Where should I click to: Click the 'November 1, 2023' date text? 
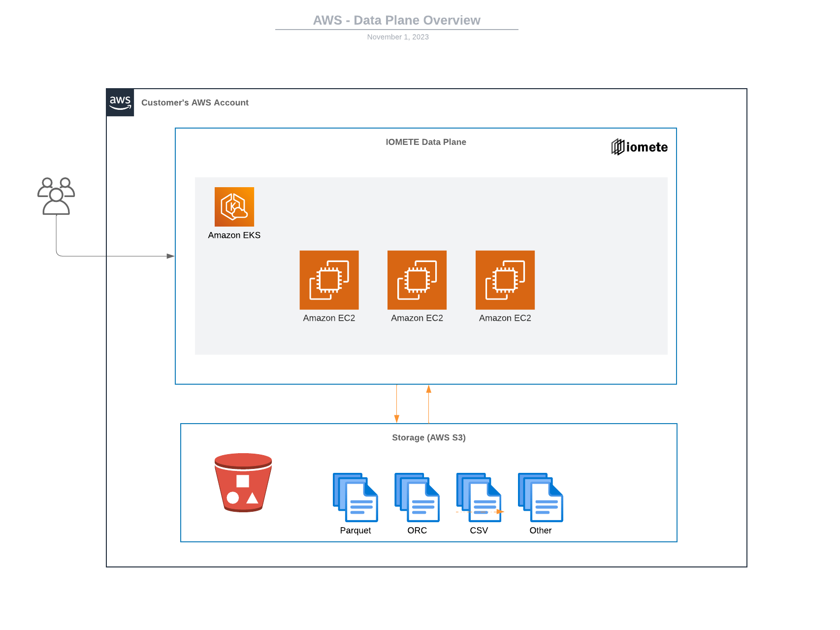398,37
